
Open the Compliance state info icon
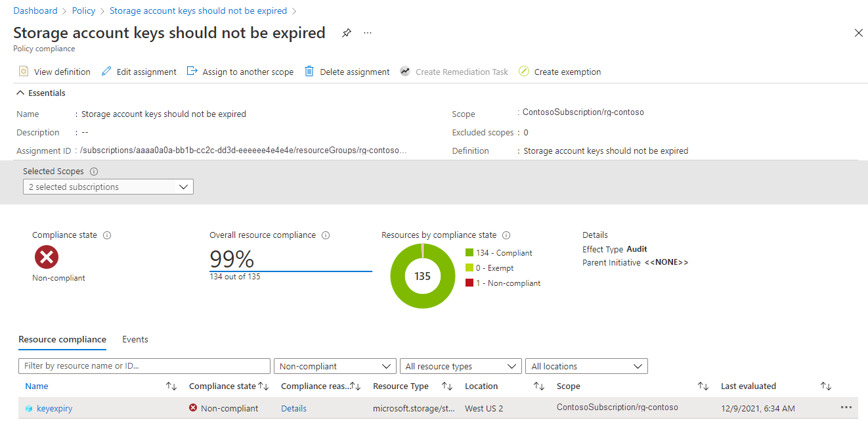107,235
